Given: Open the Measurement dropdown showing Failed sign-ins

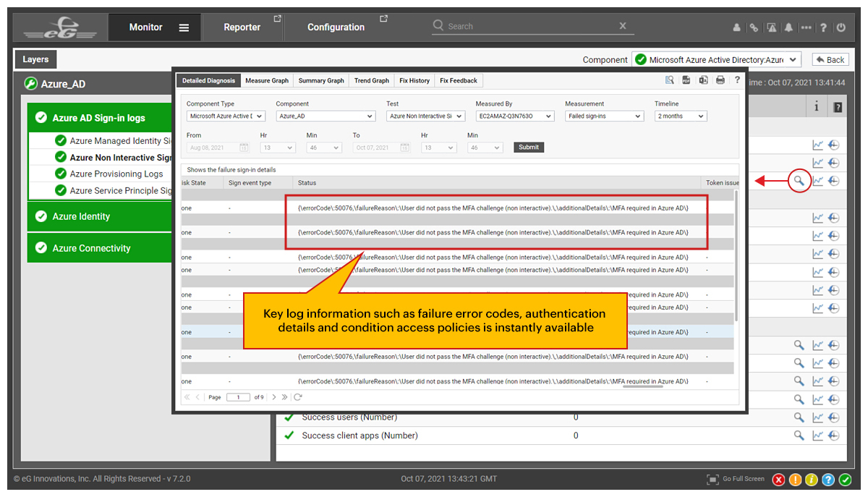Looking at the screenshot, I should (605, 116).
